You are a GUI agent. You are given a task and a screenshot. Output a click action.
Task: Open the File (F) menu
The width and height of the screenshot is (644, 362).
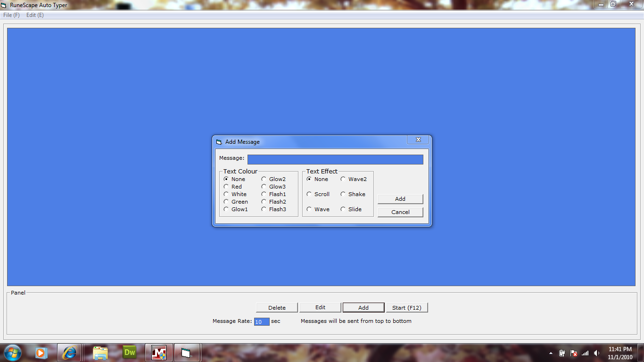11,15
